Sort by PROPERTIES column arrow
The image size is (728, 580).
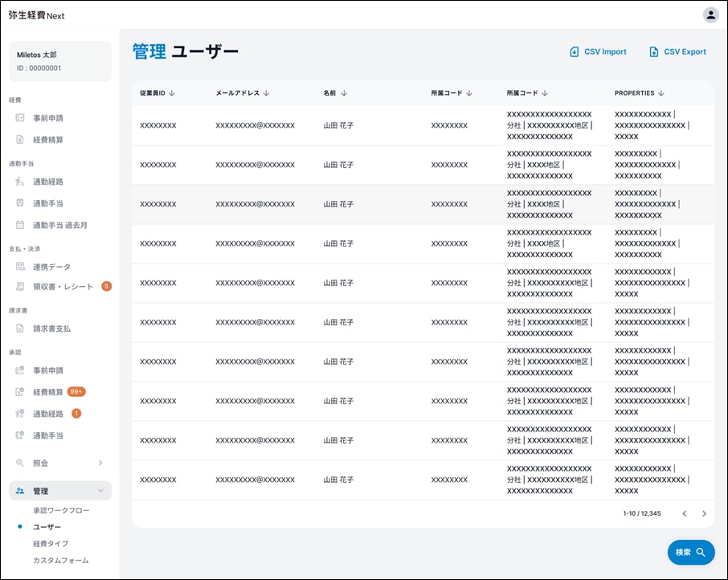pos(661,93)
